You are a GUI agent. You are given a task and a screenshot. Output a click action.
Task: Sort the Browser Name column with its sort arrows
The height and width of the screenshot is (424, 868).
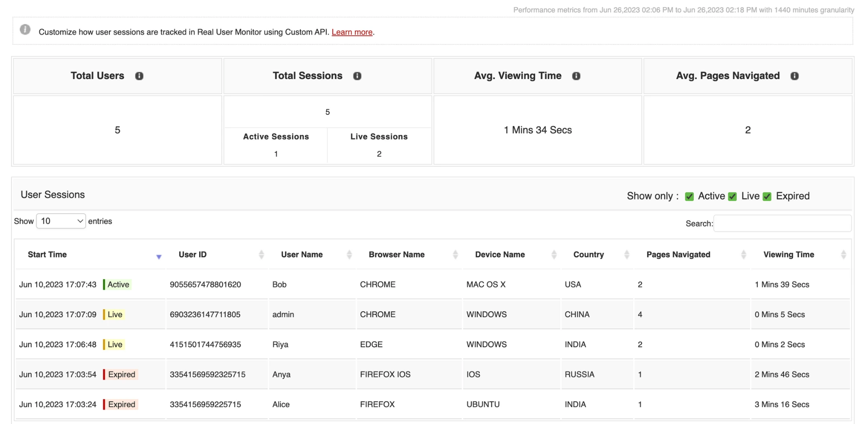455,254
